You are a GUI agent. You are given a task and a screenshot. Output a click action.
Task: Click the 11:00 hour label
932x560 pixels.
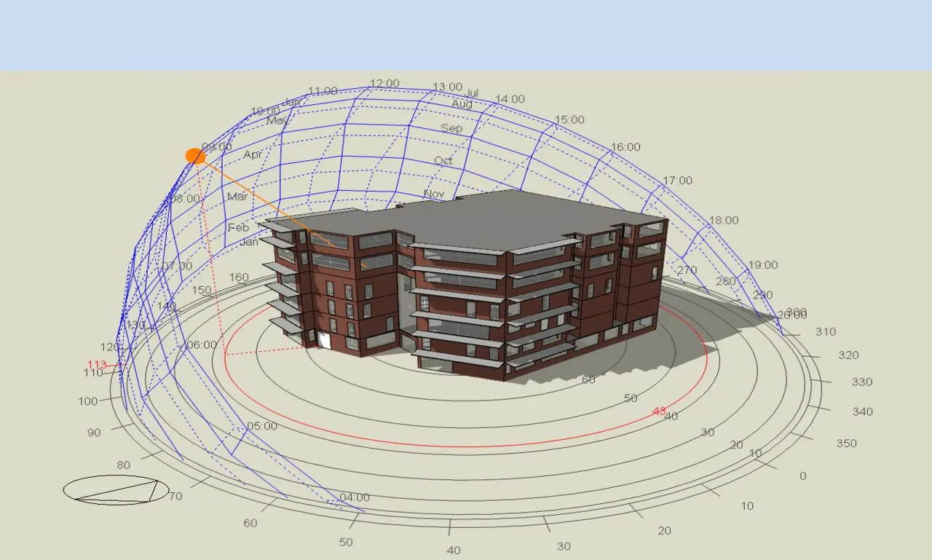coord(323,91)
